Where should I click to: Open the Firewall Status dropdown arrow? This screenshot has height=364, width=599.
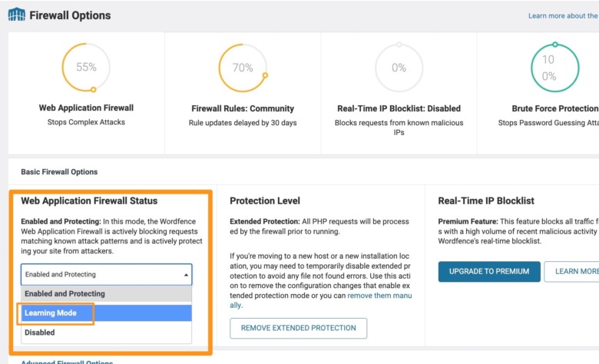coord(186,275)
